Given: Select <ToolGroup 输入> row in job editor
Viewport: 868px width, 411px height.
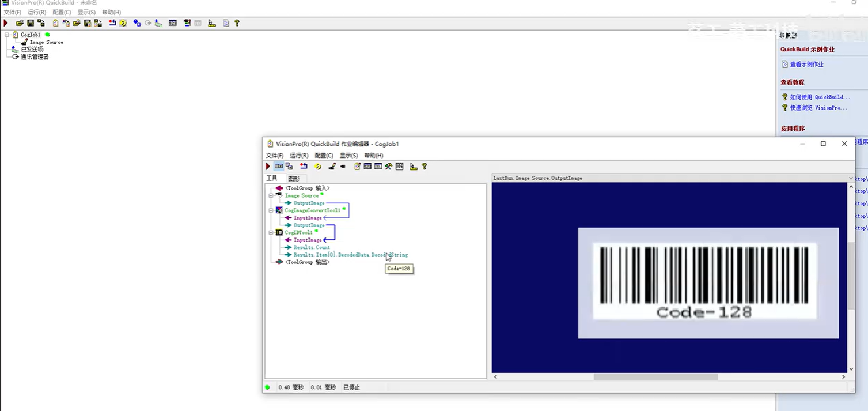Looking at the screenshot, I should pyautogui.click(x=307, y=188).
